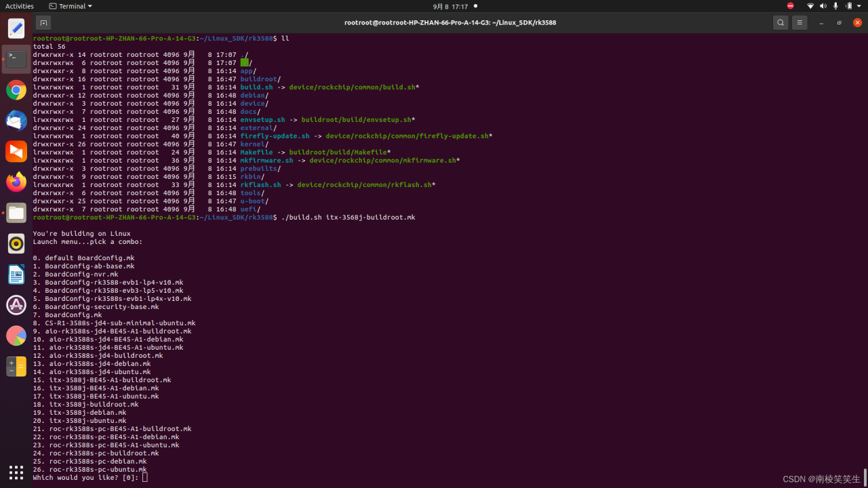
Task: Open the date and time calendar
Action: coord(450,6)
